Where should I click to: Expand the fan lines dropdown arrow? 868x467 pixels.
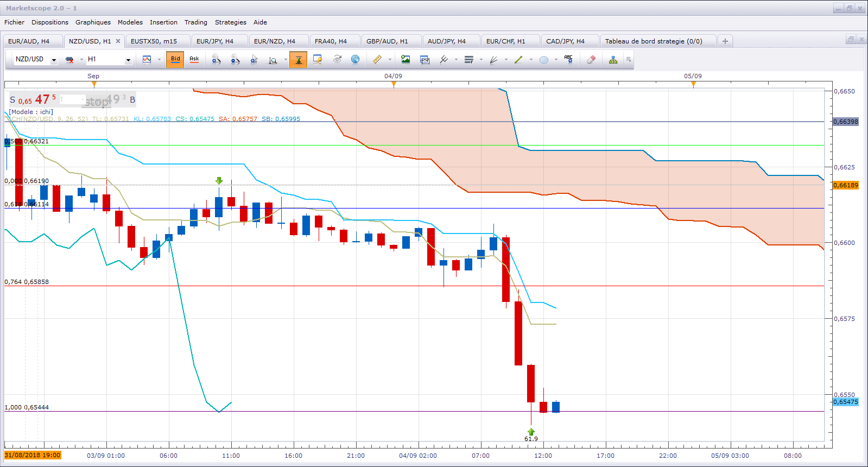click(x=506, y=60)
